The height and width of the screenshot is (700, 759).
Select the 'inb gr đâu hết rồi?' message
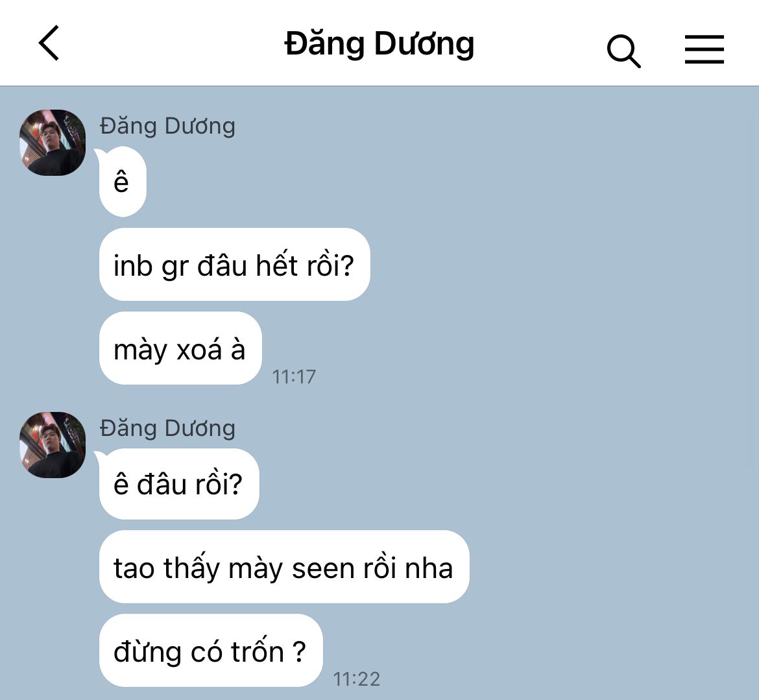[234, 264]
